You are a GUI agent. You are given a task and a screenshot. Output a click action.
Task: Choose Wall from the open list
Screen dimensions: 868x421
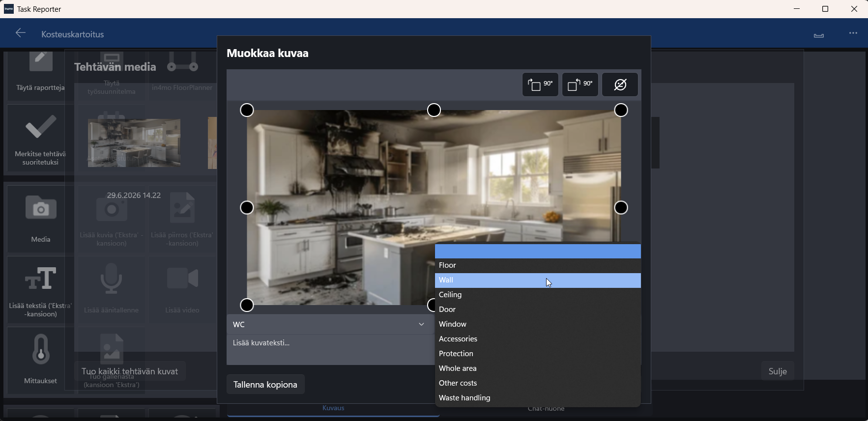(538, 280)
